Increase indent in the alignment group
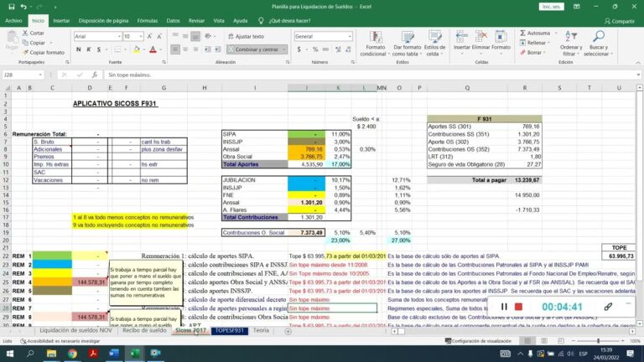Viewport: 644px width, 362px height. click(x=218, y=49)
